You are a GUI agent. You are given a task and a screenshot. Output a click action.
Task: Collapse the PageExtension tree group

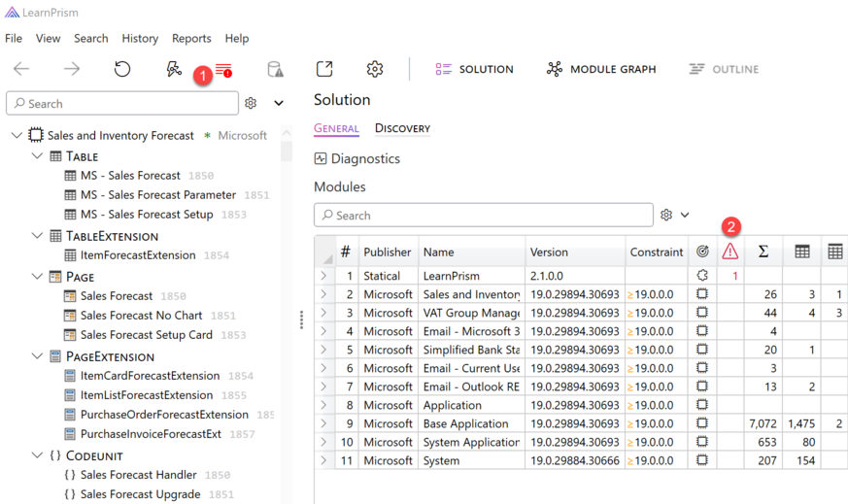click(x=37, y=355)
